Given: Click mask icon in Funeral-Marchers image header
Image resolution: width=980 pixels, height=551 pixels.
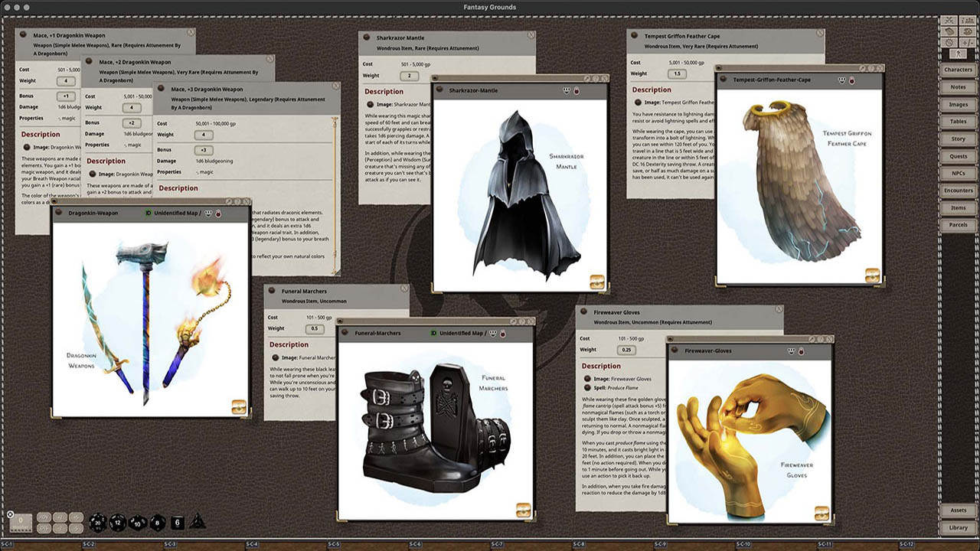Looking at the screenshot, I should click(x=494, y=334).
